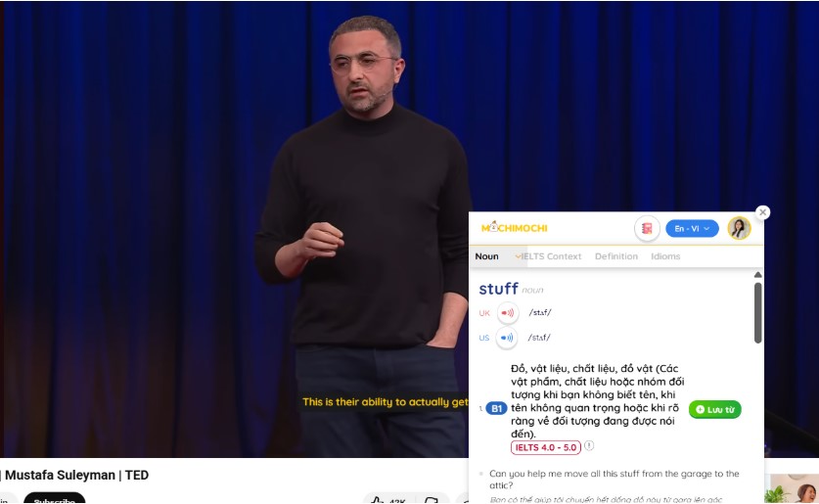This screenshot has width=819, height=504.
Task: Click the MochiMochi logo
Action: (515, 228)
